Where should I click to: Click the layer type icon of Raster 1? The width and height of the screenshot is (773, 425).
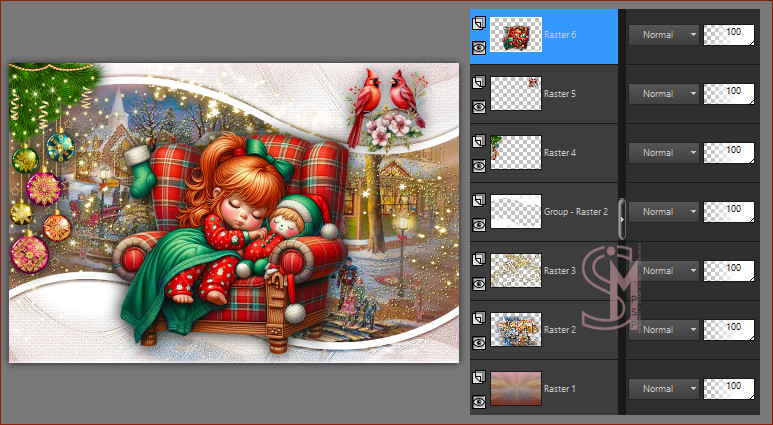pyautogui.click(x=479, y=376)
